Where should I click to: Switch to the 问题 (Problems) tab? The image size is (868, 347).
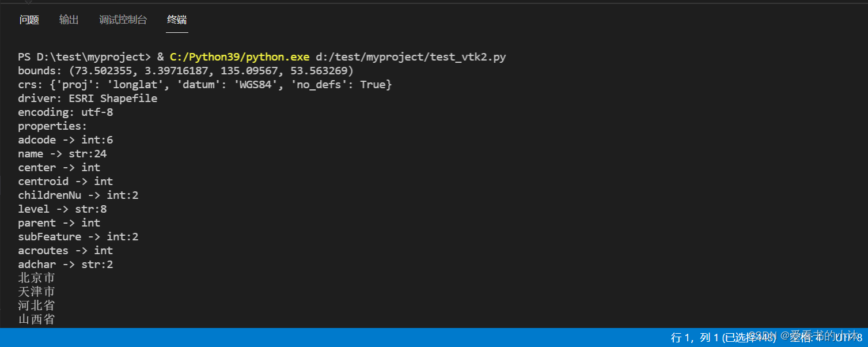[x=29, y=20]
